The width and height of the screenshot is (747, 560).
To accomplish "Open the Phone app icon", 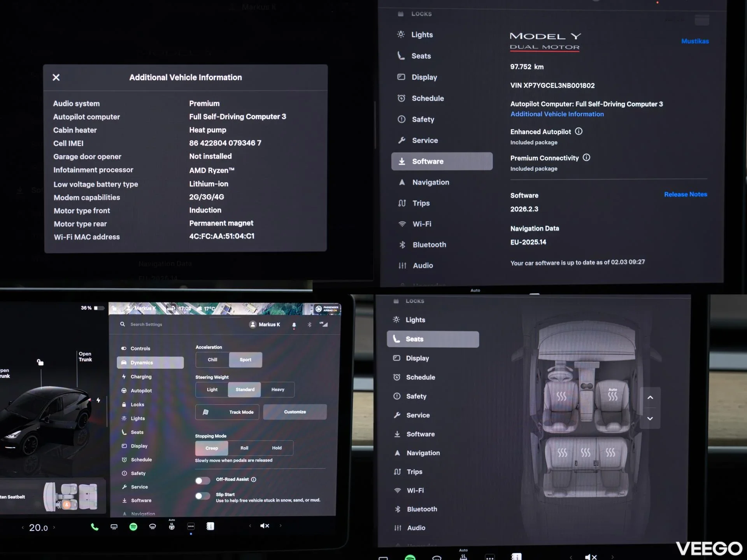I will coord(95,527).
